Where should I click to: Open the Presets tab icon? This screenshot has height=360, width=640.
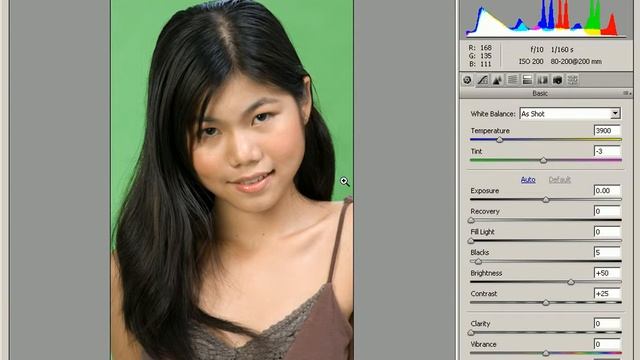(573, 80)
